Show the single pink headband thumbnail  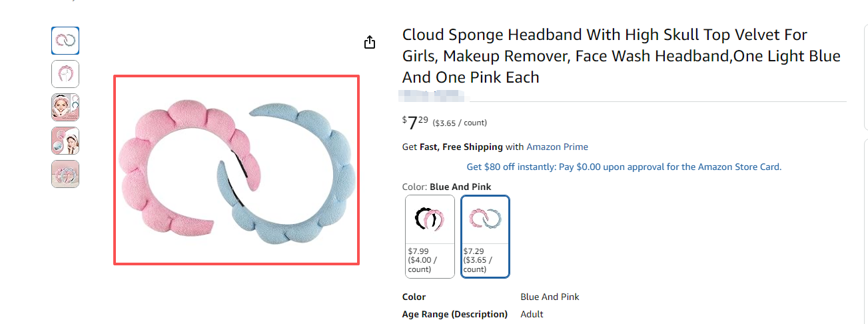[x=65, y=74]
